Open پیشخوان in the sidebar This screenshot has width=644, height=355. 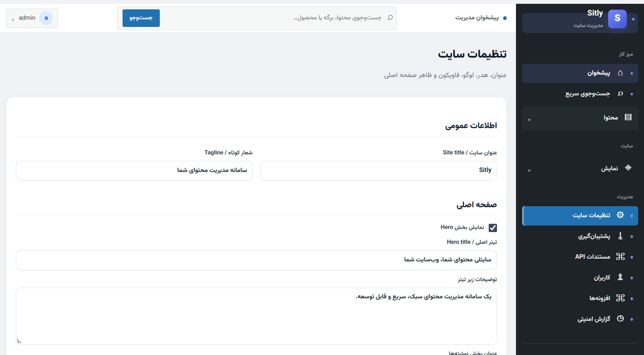point(580,73)
